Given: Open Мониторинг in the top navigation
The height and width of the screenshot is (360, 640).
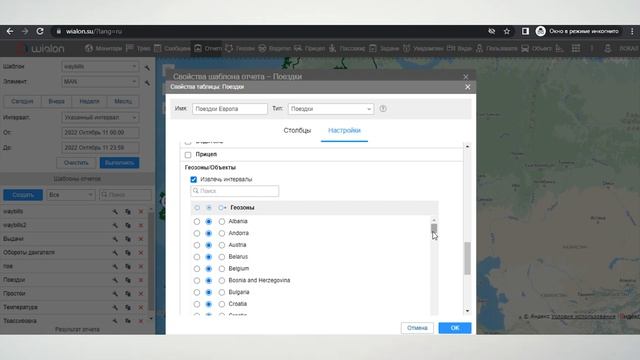Looking at the screenshot, I should (x=104, y=49).
